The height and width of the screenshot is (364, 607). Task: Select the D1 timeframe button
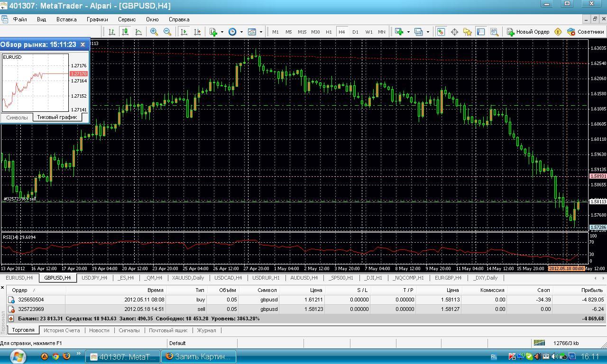click(x=355, y=32)
